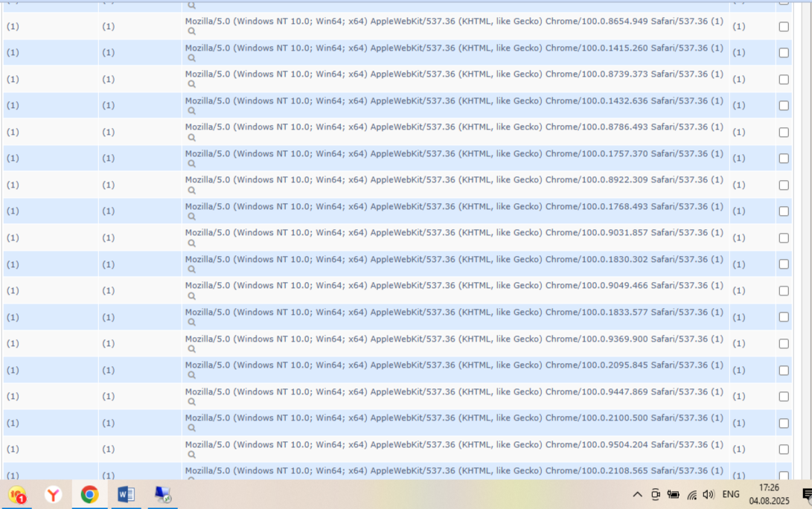The height and width of the screenshot is (509, 812).
Task: Tick checkbox for Chrome/100.0.1432.636 row
Action: tap(784, 106)
